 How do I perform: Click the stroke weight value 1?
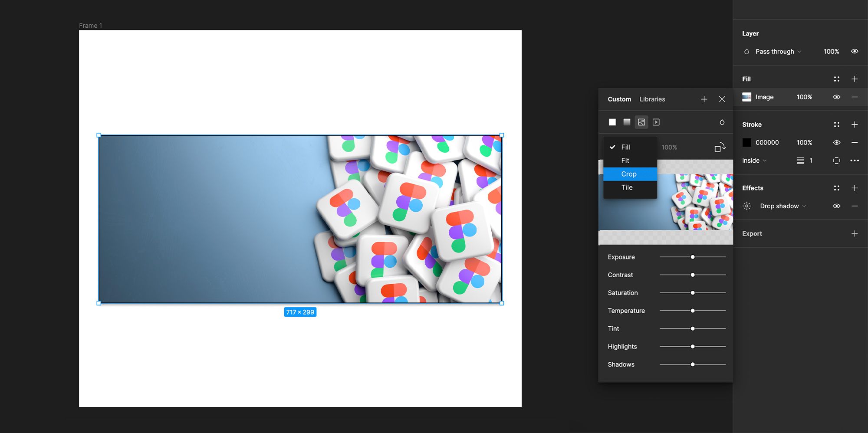(811, 161)
